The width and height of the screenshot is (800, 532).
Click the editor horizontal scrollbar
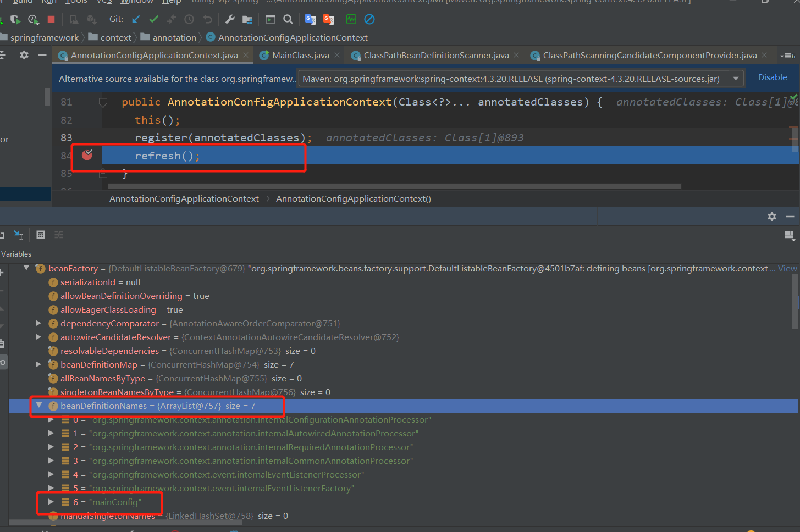[x=394, y=186]
